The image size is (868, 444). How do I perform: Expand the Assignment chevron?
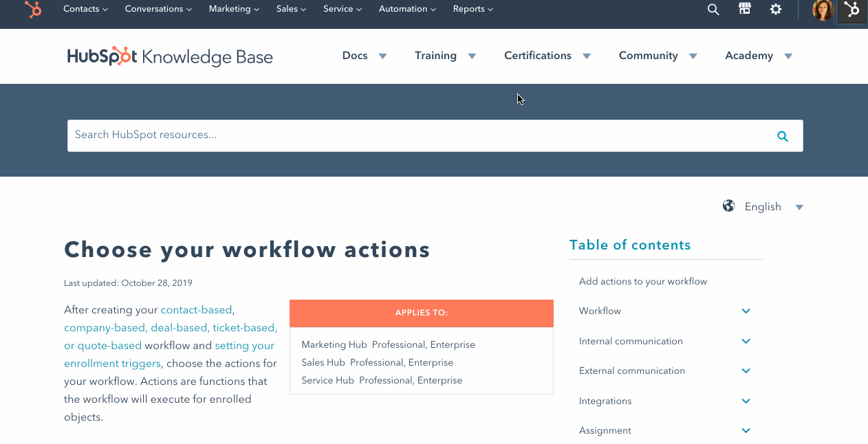click(746, 431)
